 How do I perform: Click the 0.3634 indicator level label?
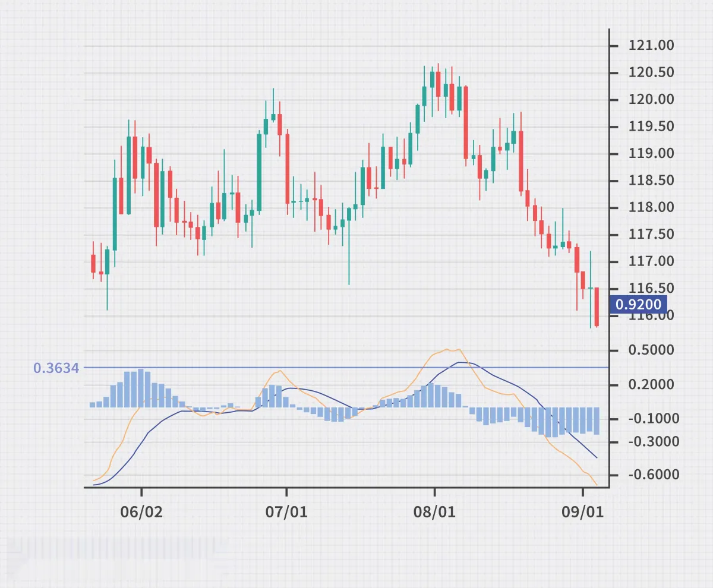coord(56,368)
